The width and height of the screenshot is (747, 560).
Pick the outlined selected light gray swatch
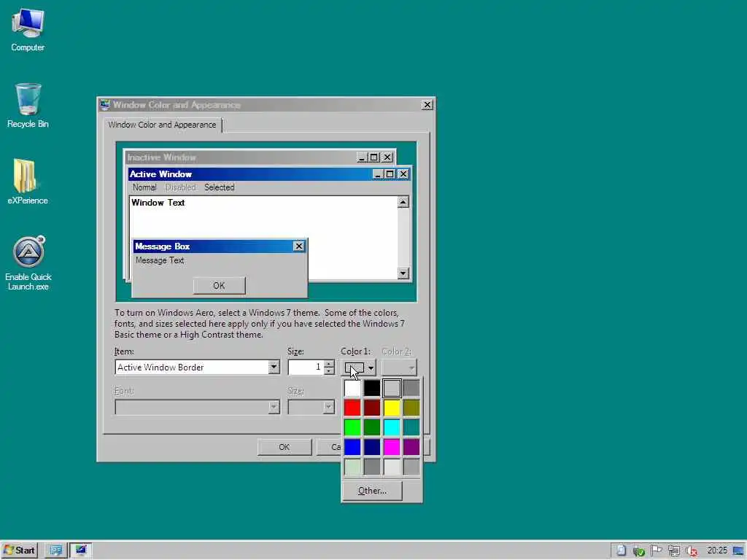[392, 389]
